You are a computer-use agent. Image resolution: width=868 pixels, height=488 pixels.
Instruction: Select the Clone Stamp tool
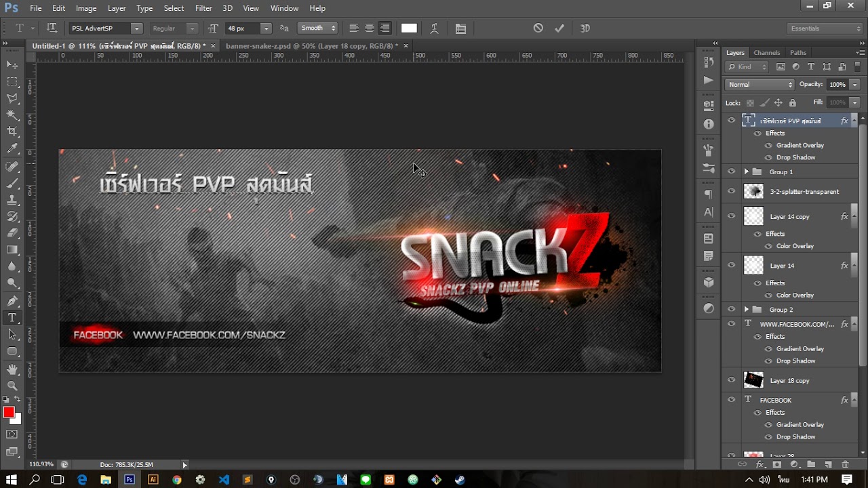[x=12, y=200]
